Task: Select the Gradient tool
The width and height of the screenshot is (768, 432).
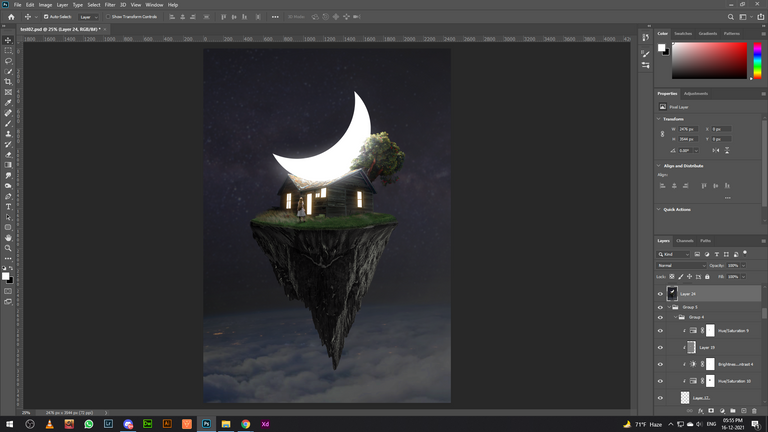Action: 8,165
